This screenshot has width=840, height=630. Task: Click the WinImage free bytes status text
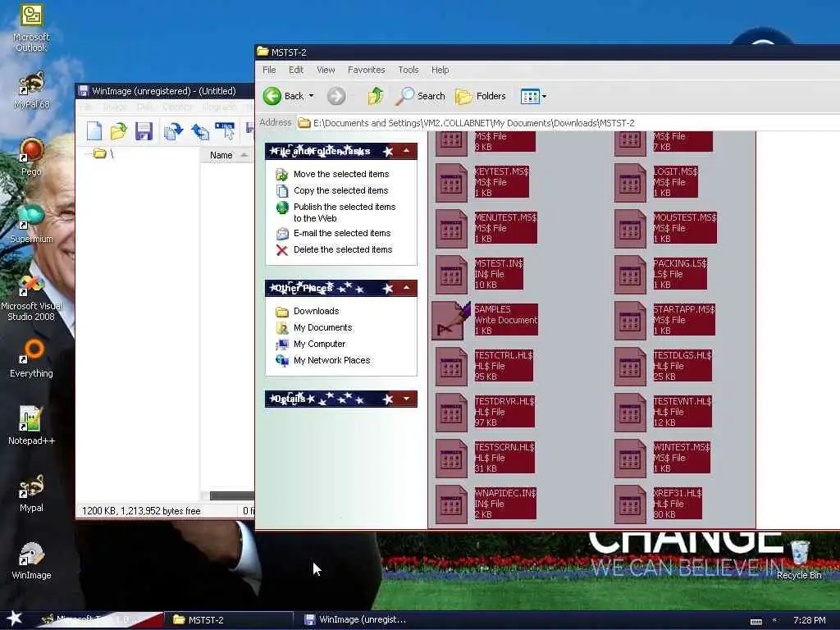tap(141, 511)
